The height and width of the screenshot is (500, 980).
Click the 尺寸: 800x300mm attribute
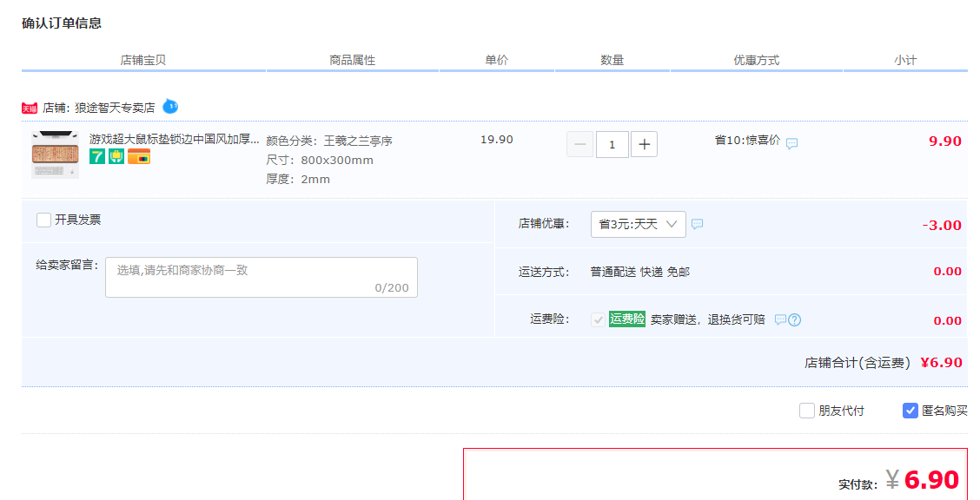pyautogui.click(x=320, y=161)
